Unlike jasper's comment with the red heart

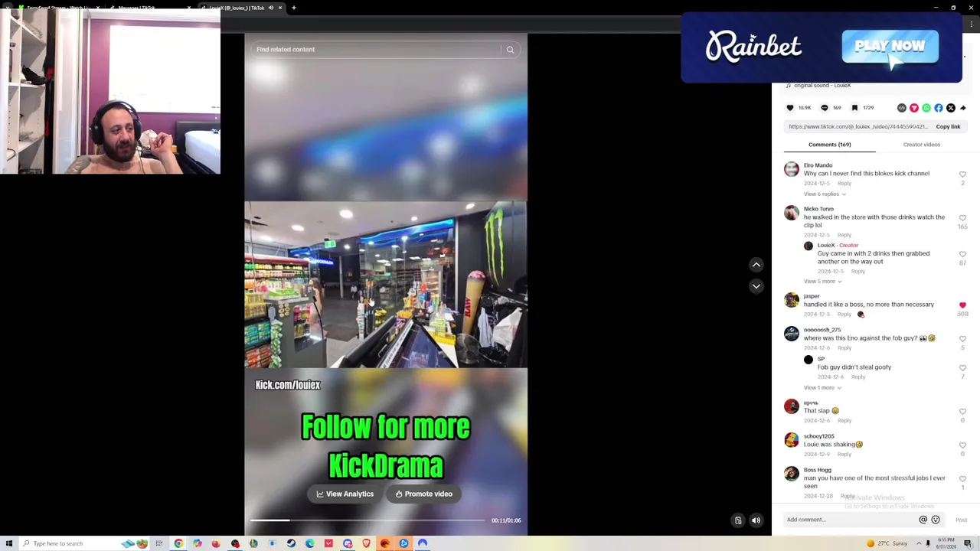pyautogui.click(x=962, y=305)
